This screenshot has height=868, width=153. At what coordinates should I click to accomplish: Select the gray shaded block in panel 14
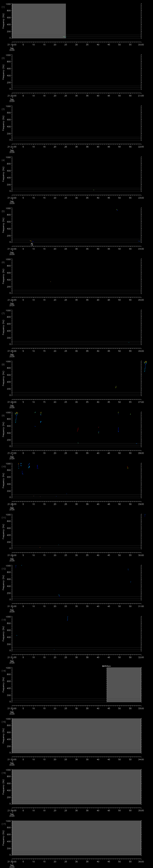124,684
